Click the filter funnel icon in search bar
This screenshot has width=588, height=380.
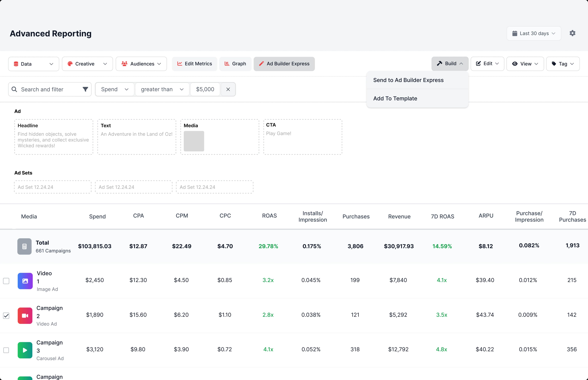pos(85,89)
